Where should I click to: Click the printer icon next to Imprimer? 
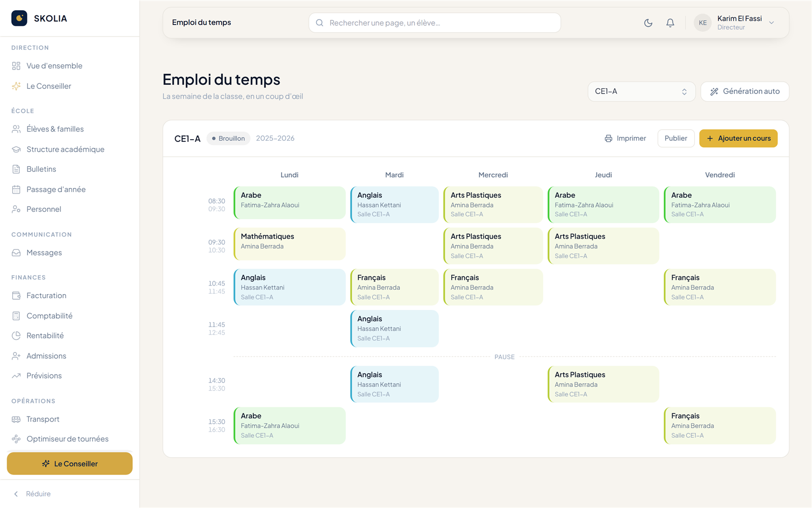[608, 139]
